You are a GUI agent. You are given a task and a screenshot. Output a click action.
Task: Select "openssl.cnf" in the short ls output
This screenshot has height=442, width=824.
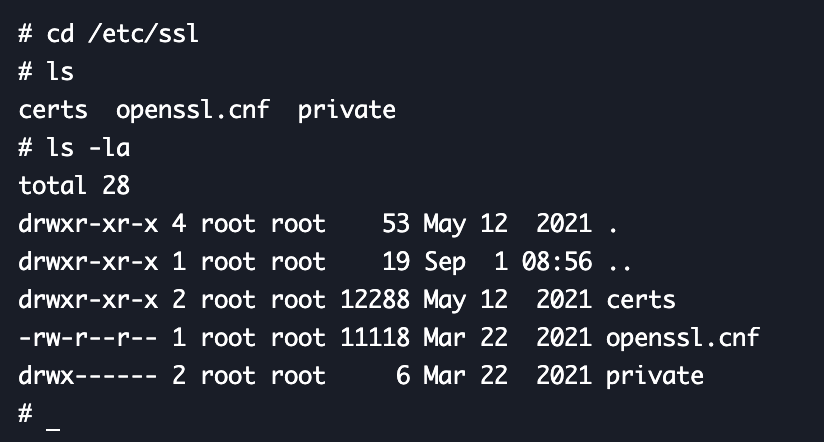click(193, 109)
